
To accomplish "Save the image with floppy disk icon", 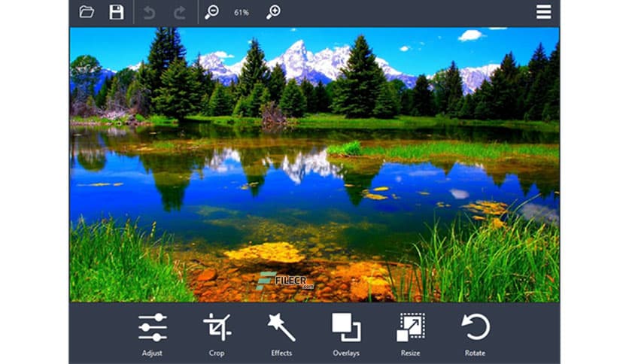I will (x=117, y=12).
